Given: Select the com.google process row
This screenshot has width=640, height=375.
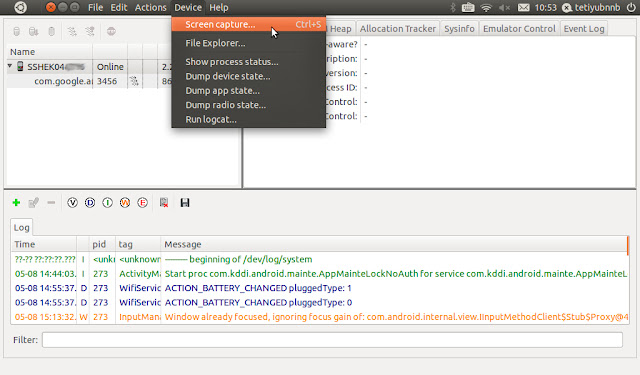Looking at the screenshot, I should point(88,81).
